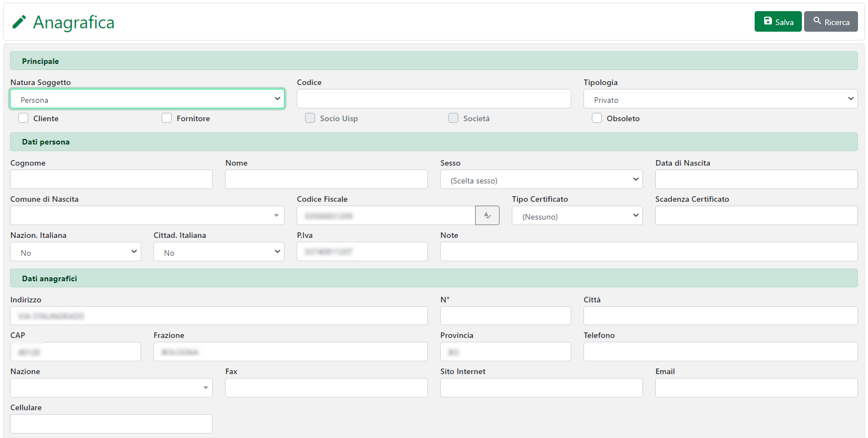Open the Nazione combo box
868x438 pixels.
point(111,388)
